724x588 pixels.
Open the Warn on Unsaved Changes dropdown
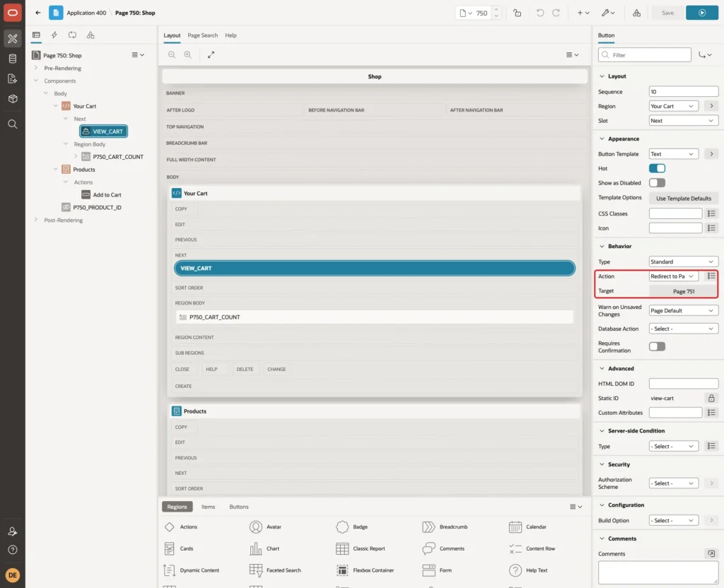pos(684,311)
